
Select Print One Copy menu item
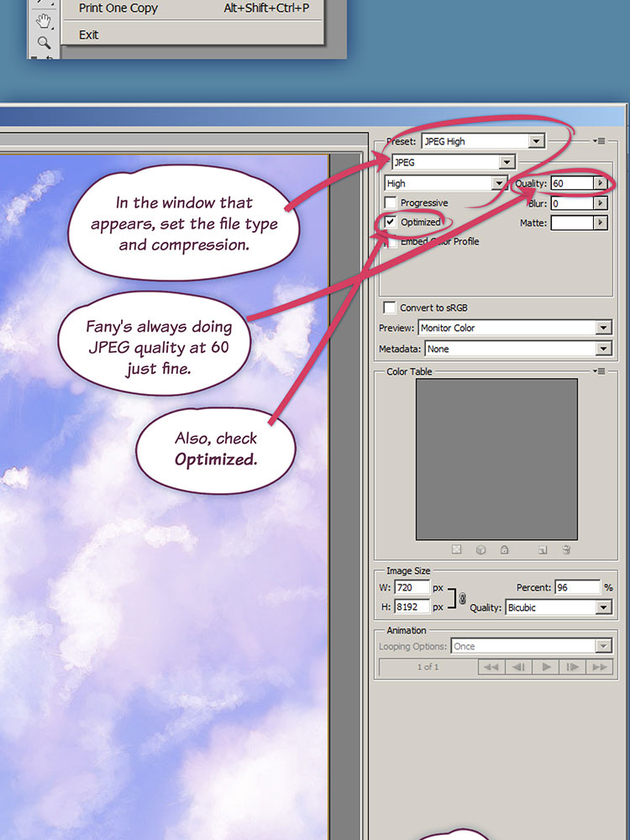click(118, 8)
